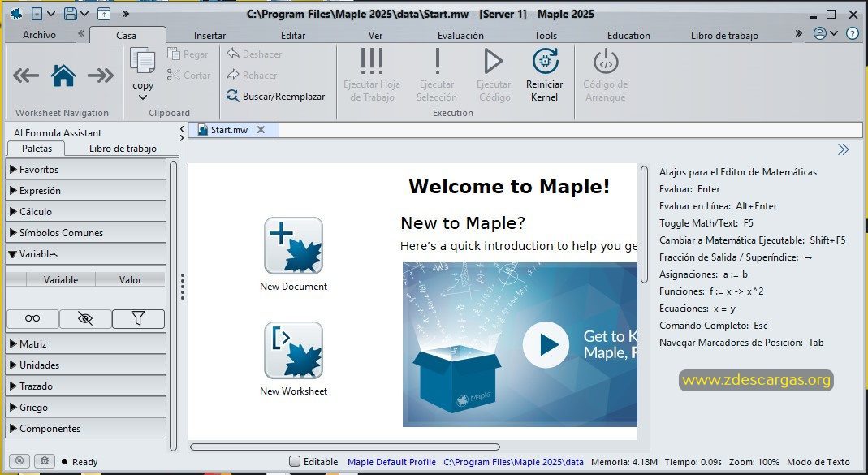
Task: Switch to the Tools ribbon tab
Action: pyautogui.click(x=546, y=36)
